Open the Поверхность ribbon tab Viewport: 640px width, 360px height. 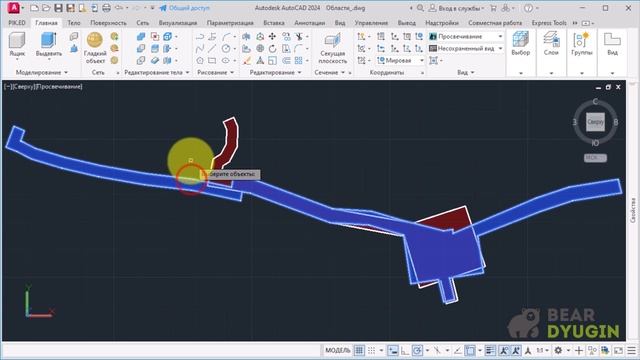(108, 23)
